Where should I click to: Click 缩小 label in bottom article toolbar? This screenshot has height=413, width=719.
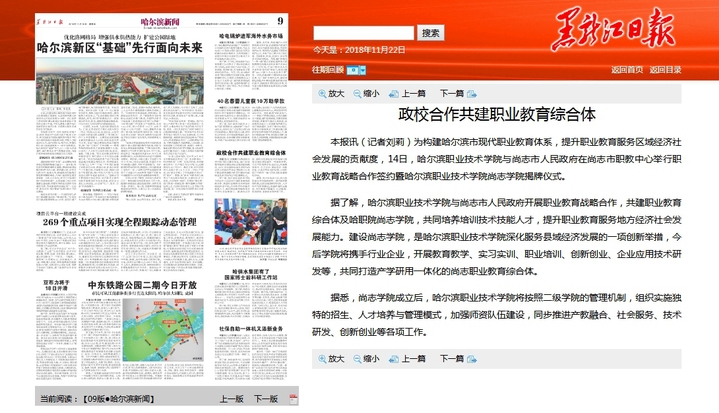tap(371, 358)
